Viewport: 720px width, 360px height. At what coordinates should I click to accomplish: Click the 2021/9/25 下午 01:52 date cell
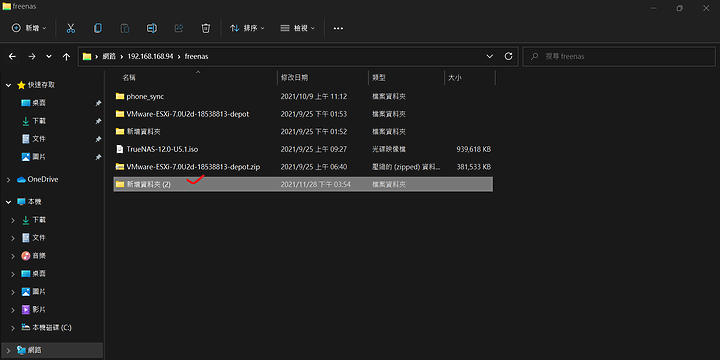(314, 131)
